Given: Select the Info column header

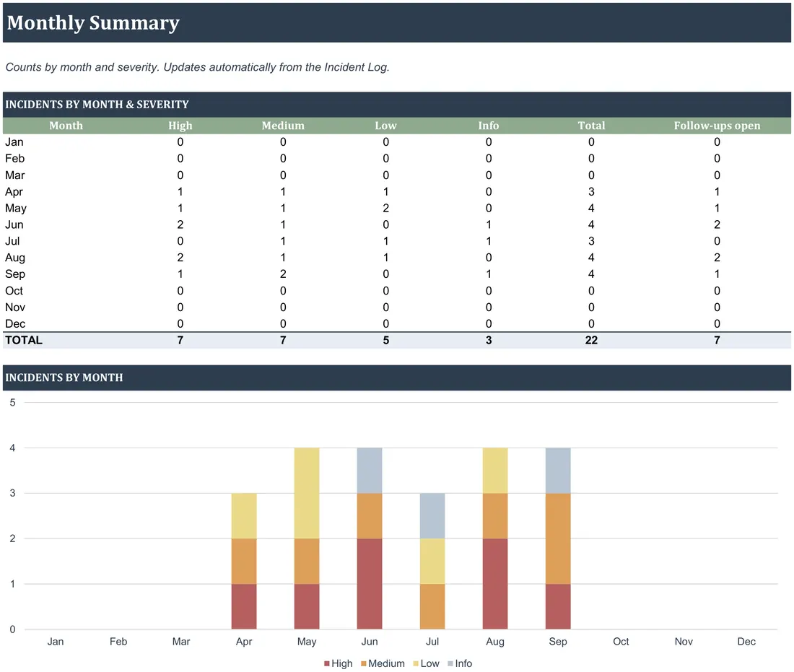Looking at the screenshot, I should point(489,126).
